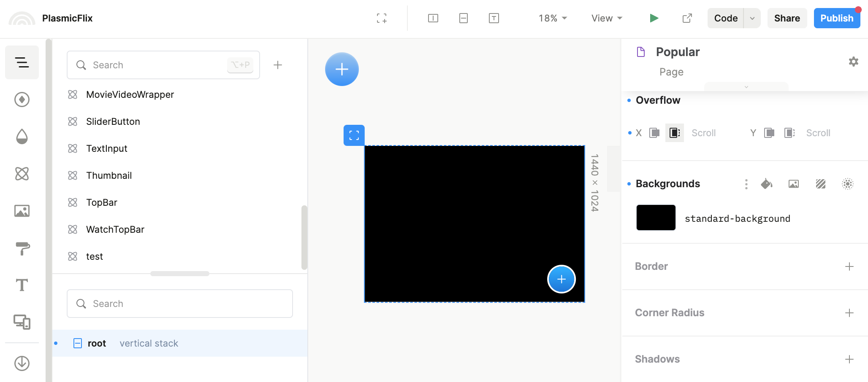
Task: Set overflow X to Scroll
Action: pyautogui.click(x=703, y=133)
